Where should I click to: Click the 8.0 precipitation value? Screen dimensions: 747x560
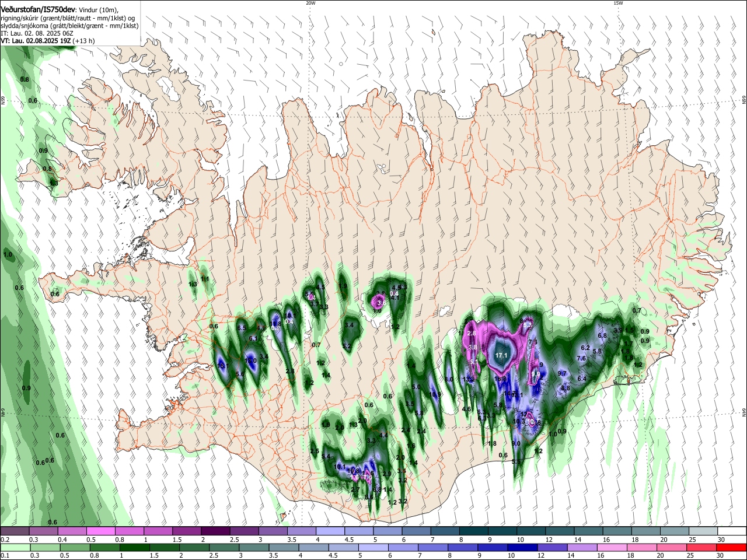[x=449, y=379]
